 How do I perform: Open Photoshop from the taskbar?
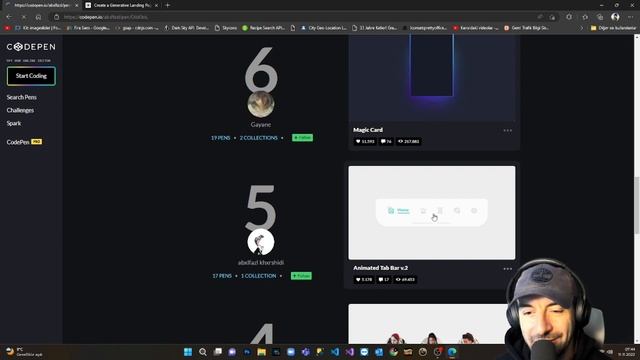click(247, 352)
